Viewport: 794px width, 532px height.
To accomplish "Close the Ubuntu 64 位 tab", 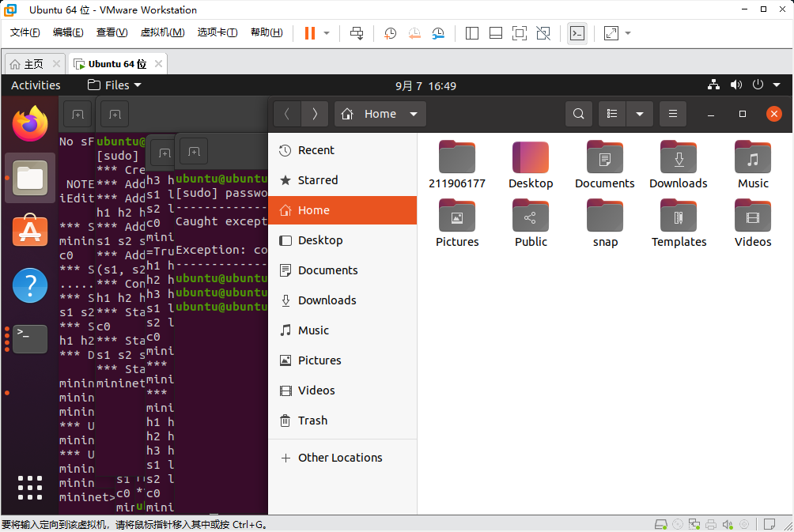I will click(158, 63).
